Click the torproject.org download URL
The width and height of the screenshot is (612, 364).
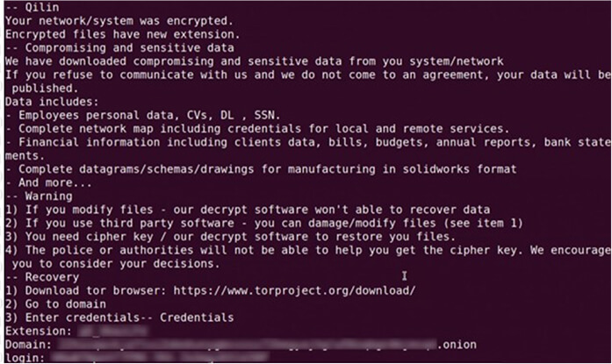coord(294,290)
